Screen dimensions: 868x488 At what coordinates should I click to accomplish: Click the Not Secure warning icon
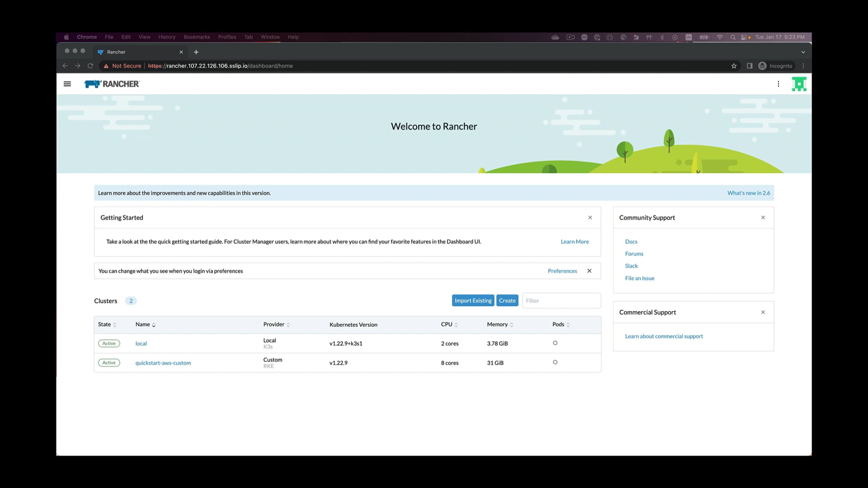tap(106, 66)
